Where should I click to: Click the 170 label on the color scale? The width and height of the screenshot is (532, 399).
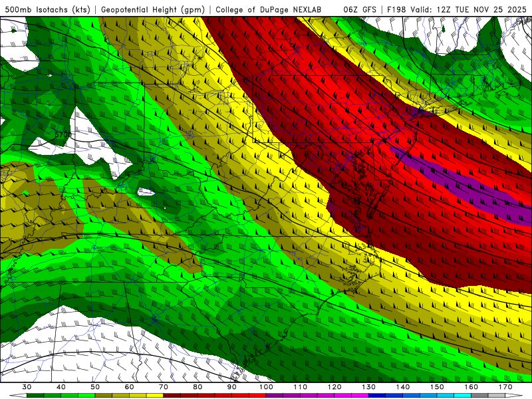click(505, 387)
